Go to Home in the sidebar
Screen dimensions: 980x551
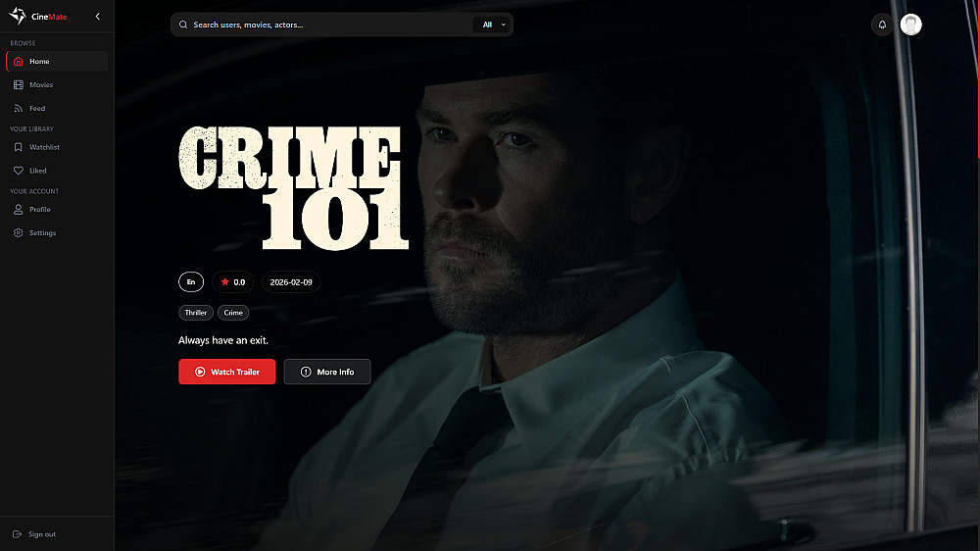click(x=57, y=62)
